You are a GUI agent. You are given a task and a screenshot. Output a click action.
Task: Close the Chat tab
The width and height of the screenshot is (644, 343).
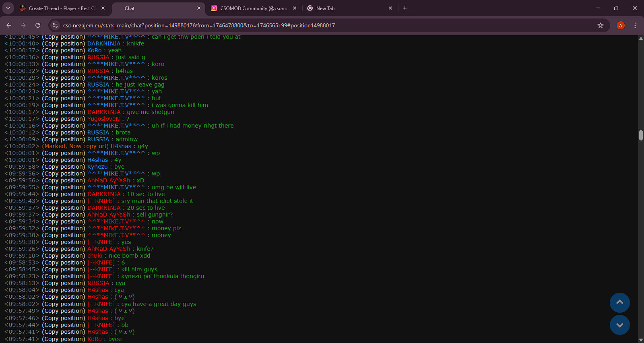coord(199,8)
